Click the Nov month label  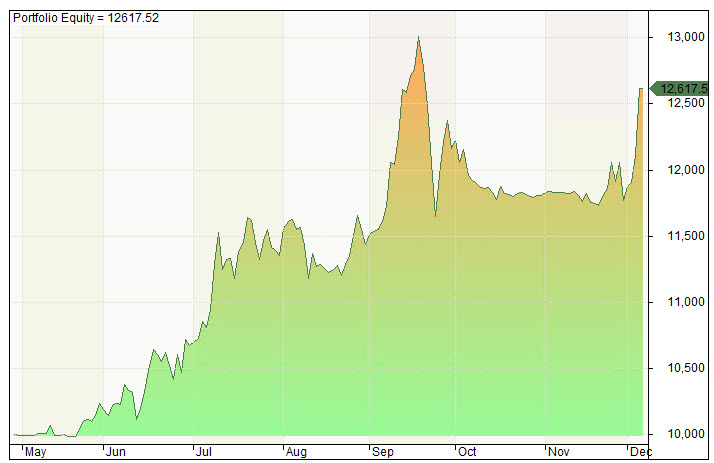click(x=558, y=452)
